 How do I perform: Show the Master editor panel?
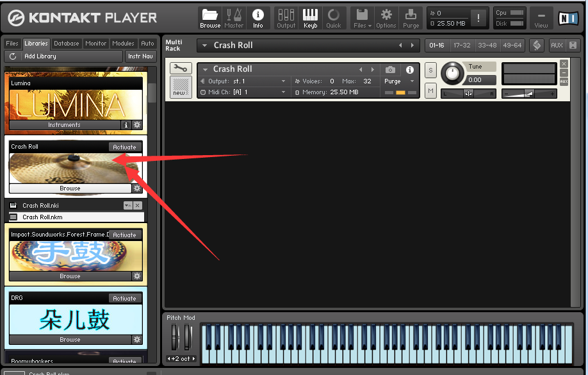[234, 18]
